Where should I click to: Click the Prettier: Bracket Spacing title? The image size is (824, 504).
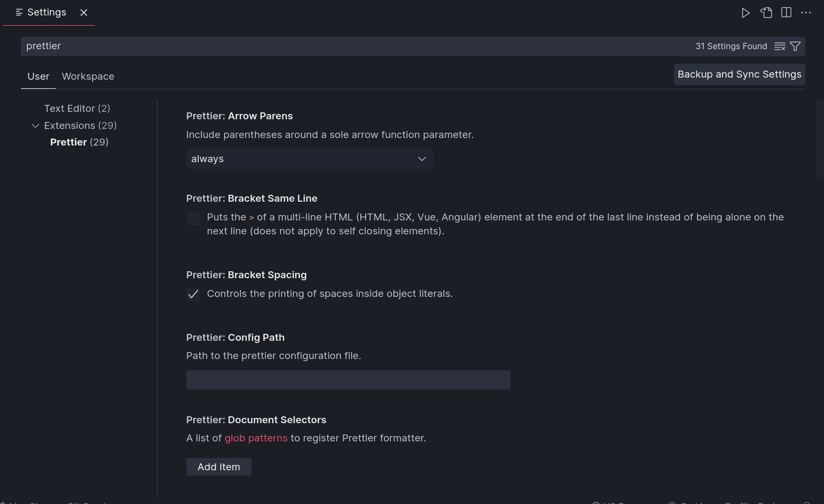(246, 275)
